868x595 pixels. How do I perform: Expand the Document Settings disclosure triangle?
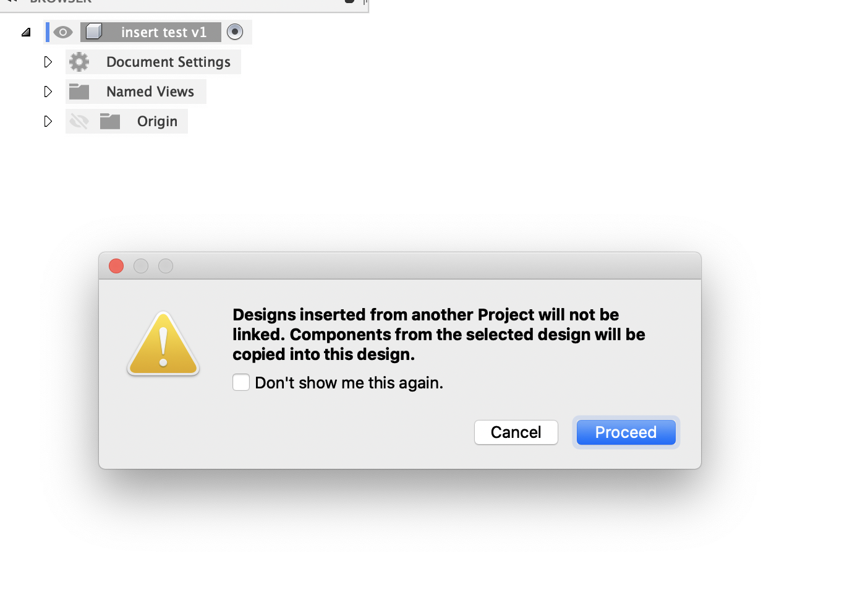[48, 61]
